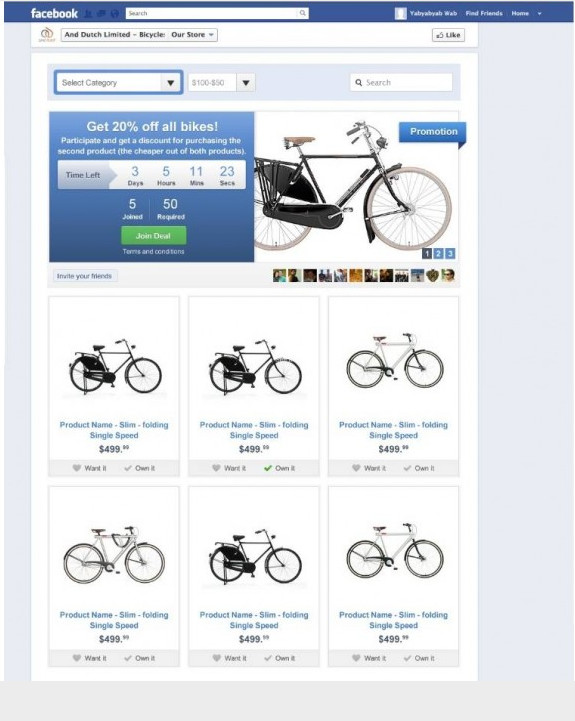Open Find Friends in top navigation
This screenshot has width=575, height=721.
pyautogui.click(x=484, y=13)
